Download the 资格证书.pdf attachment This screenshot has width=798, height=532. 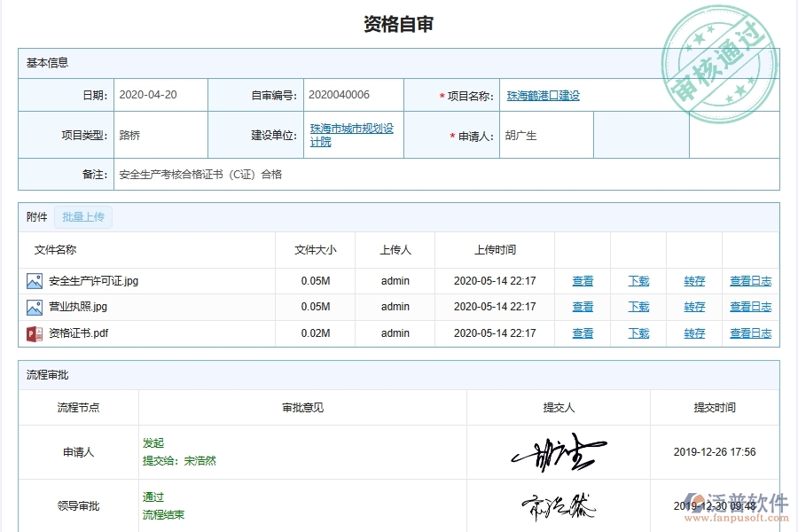pyautogui.click(x=638, y=333)
